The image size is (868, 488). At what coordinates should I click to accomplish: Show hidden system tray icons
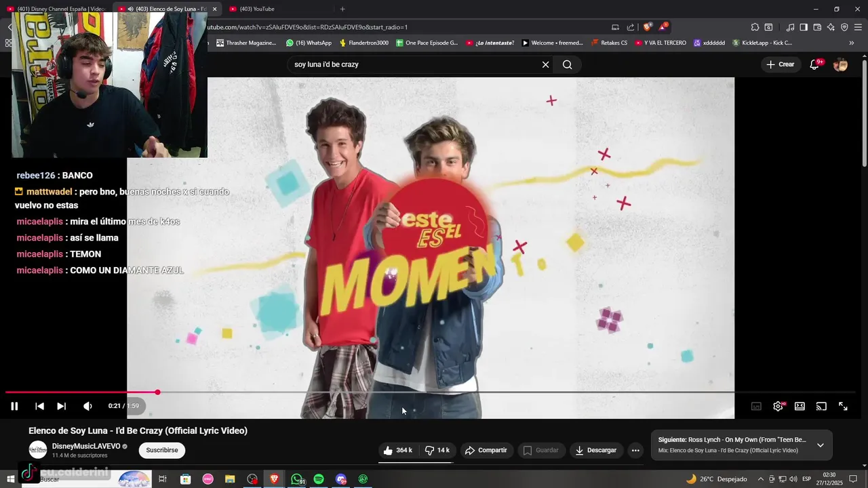[760, 479]
